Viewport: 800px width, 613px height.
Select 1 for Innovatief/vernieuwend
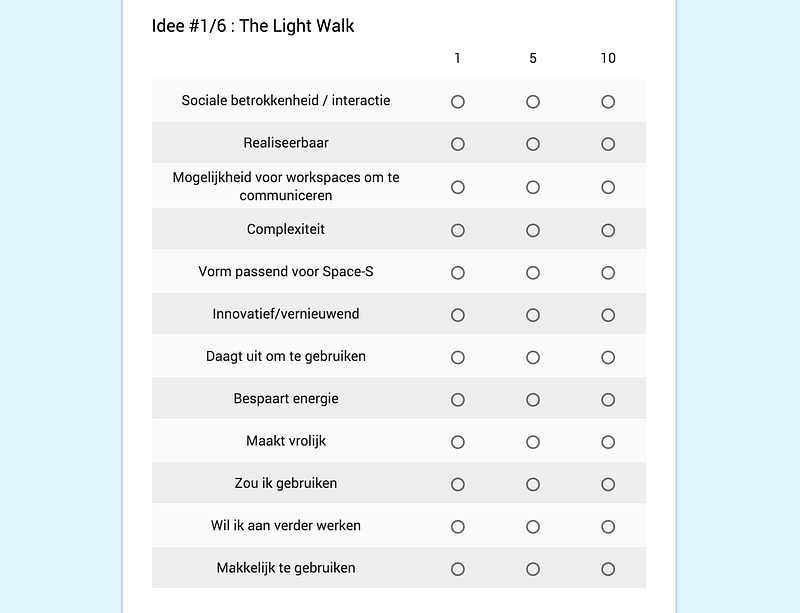(458, 315)
